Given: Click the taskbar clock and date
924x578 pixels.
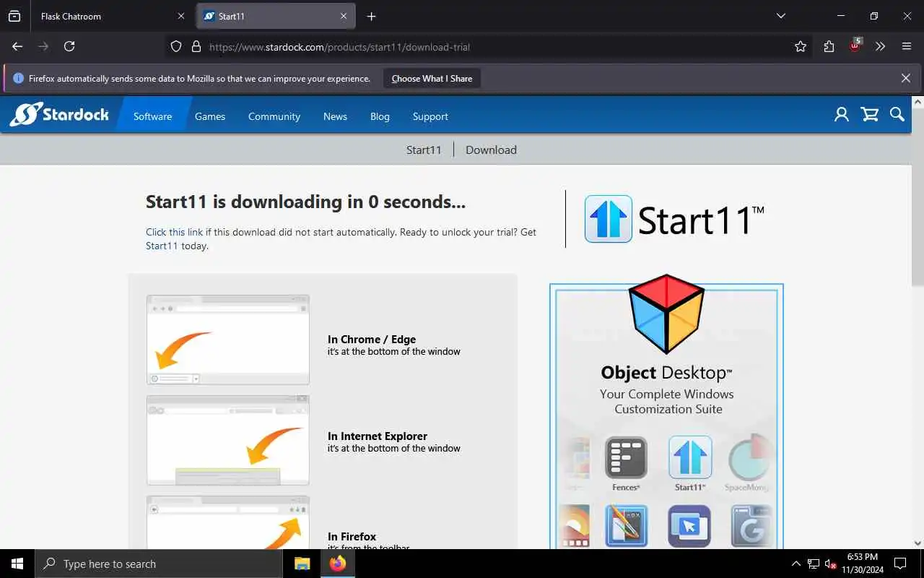Looking at the screenshot, I should coord(862,564).
